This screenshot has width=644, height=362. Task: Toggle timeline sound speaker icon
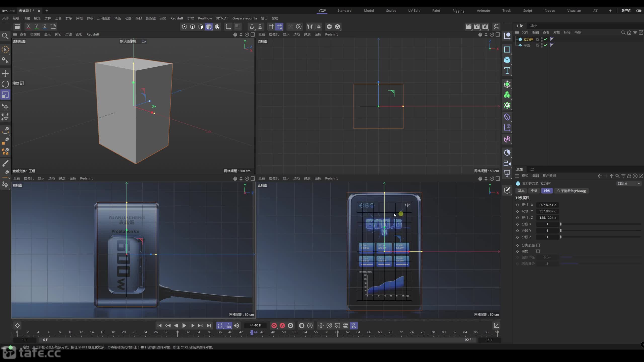[x=236, y=326]
